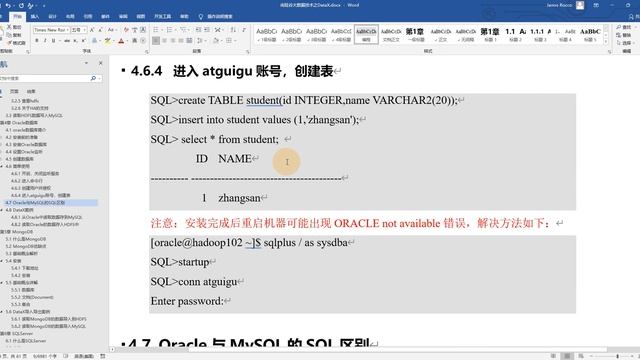Viewport: 640px width, 360px height.
Task: Go to heading 4.1 oracle in navigation pane
Action: click(x=26, y=130)
